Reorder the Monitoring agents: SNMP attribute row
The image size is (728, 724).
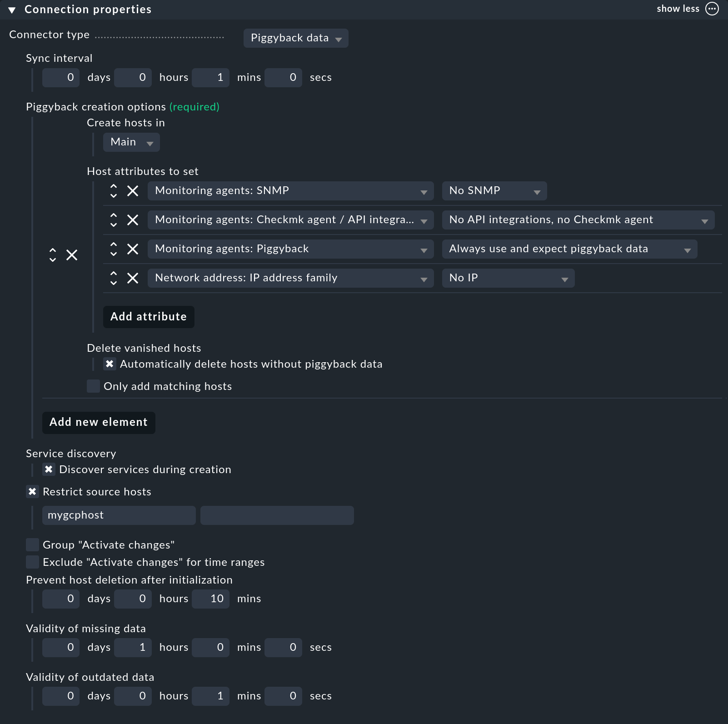click(x=114, y=191)
